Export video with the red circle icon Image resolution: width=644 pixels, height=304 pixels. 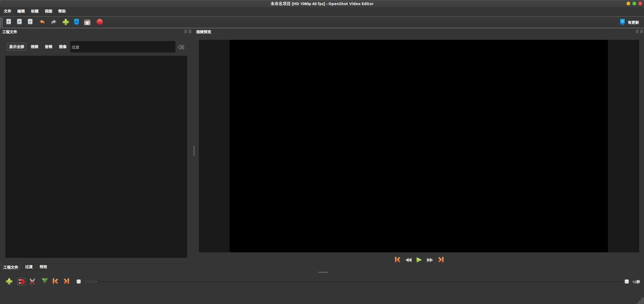coord(100,22)
